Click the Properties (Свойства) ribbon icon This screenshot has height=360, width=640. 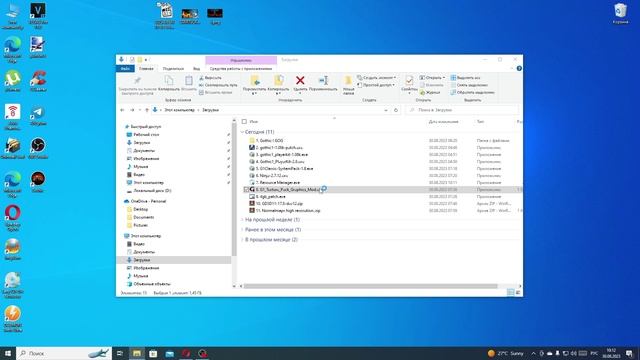coord(409,80)
